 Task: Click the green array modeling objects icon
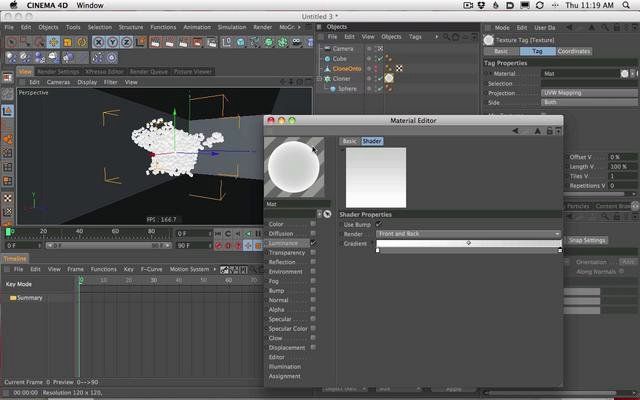[x=282, y=42]
